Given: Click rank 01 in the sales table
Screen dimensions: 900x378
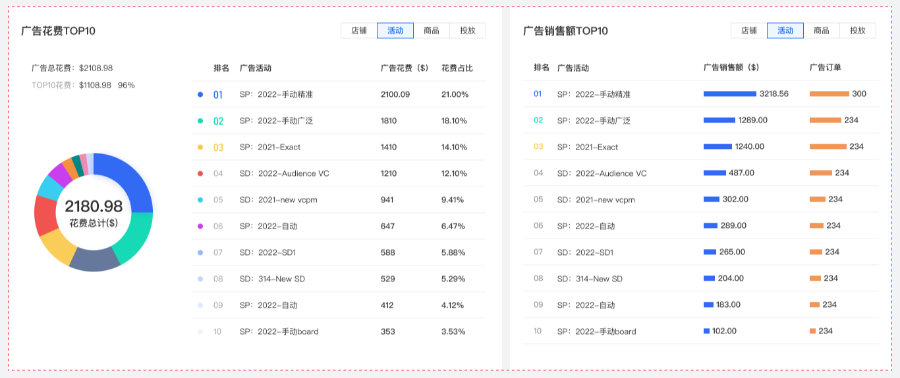Looking at the screenshot, I should coord(537,93).
